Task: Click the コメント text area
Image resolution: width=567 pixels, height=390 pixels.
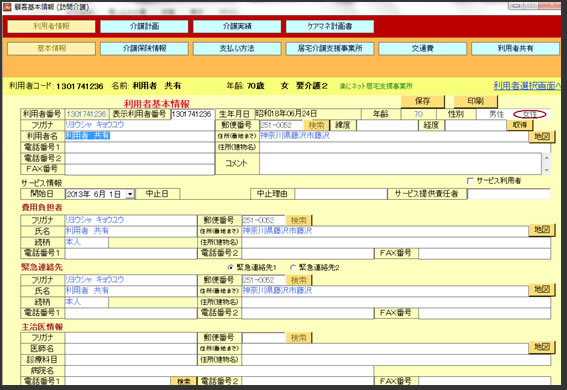Action: click(x=400, y=163)
